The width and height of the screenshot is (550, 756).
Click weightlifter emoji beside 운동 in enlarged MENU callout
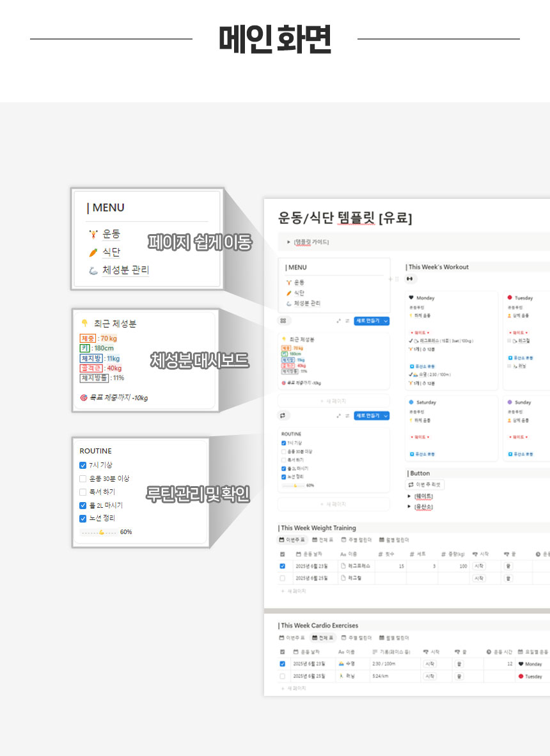click(93, 234)
